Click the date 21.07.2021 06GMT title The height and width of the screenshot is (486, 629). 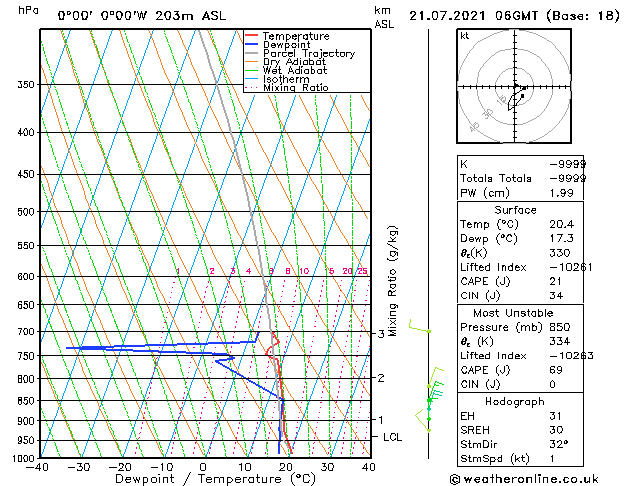[473, 16]
